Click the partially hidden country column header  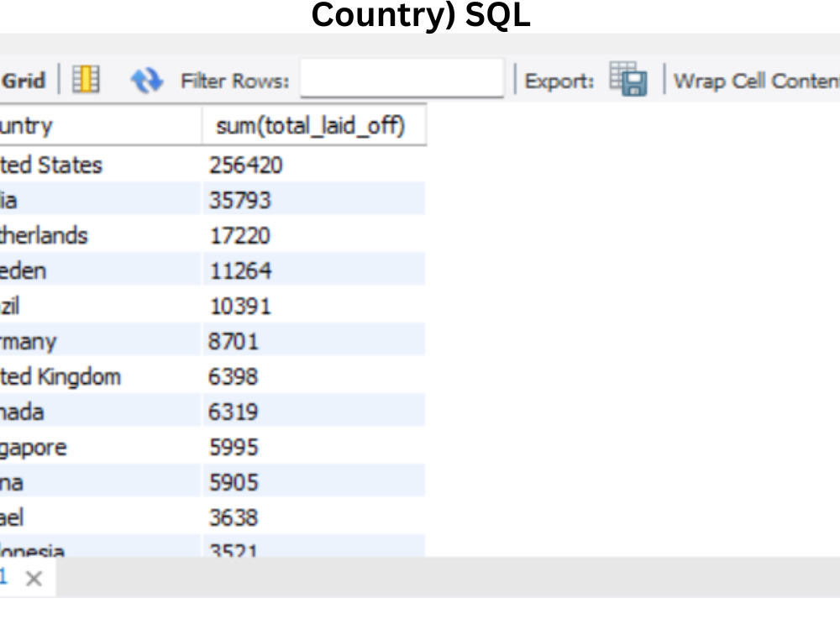[100, 125]
